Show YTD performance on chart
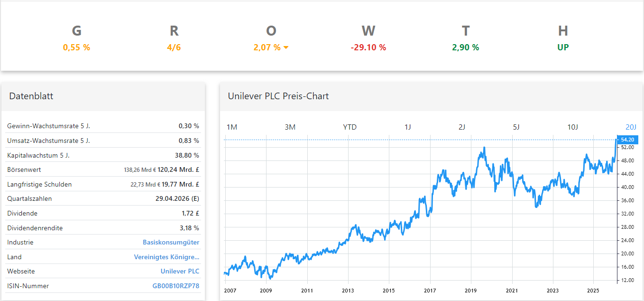This screenshot has height=301, width=644. point(350,127)
